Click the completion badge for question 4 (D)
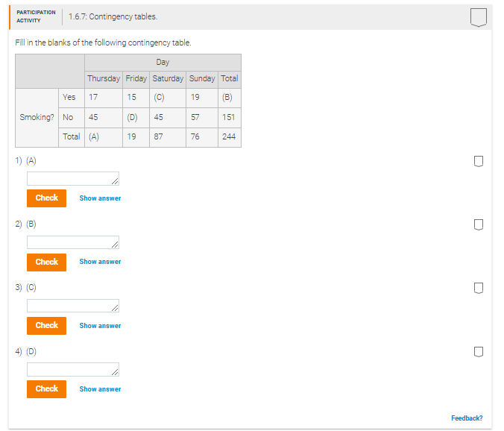The height and width of the screenshot is (431, 504). point(479,352)
